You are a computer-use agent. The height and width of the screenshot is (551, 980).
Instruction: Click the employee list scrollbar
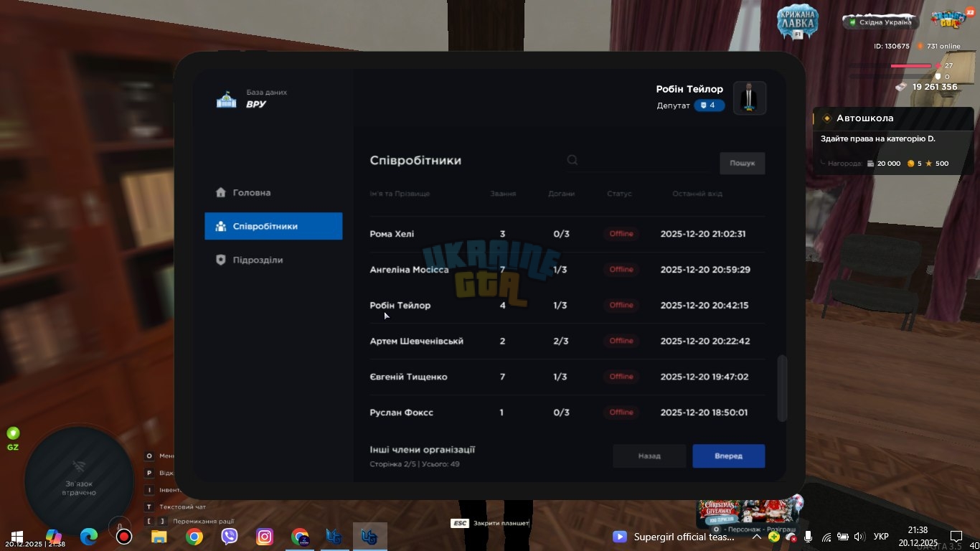point(783,388)
